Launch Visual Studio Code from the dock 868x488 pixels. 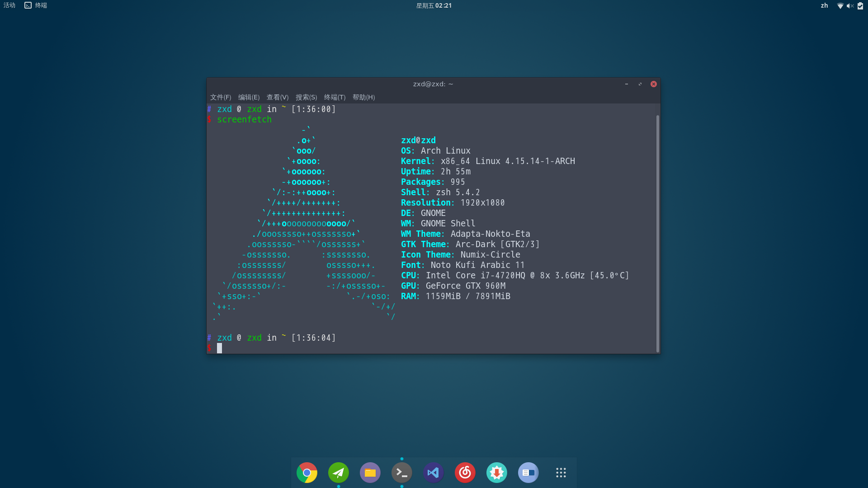coord(434,473)
